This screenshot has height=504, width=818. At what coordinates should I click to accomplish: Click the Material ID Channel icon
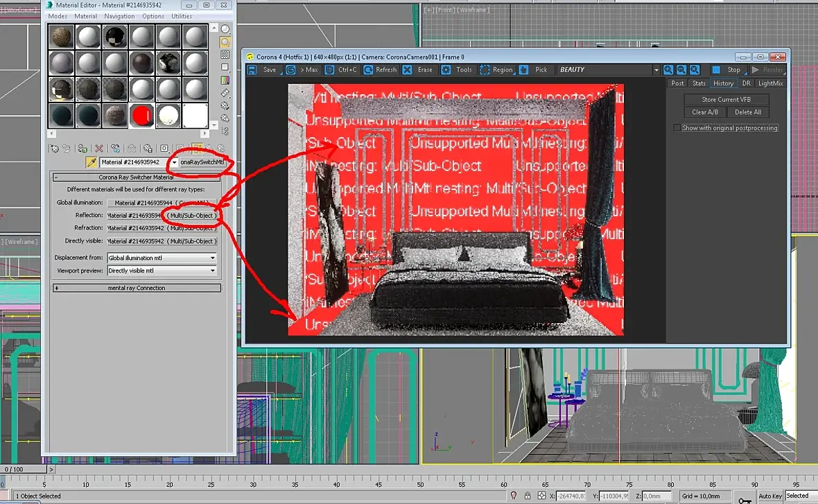pos(164,148)
